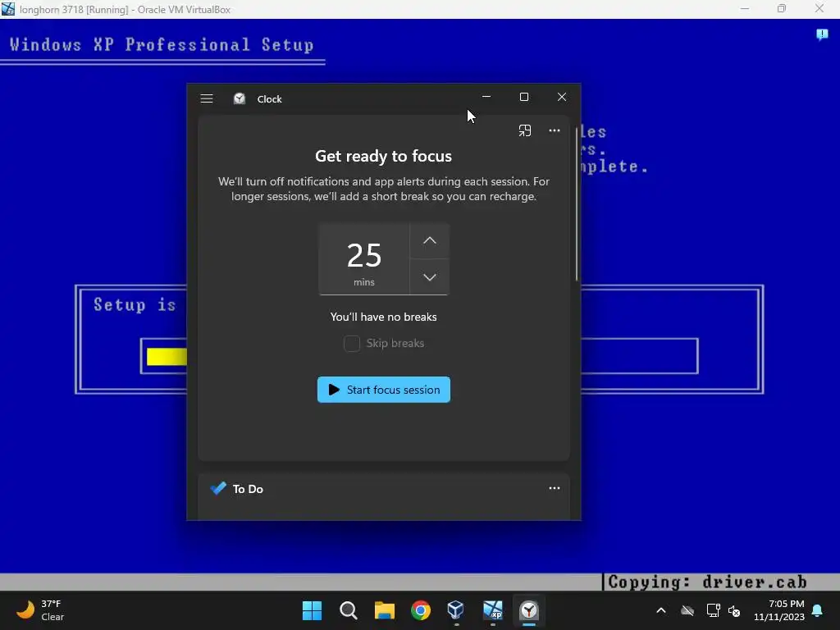840x630 pixels.
Task: Open the network tray icon
Action: 713,610
